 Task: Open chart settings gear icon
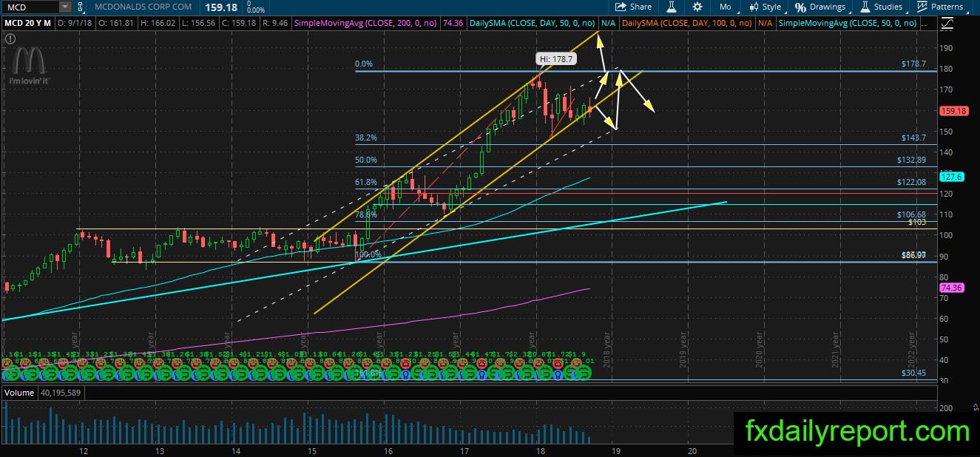[x=697, y=7]
